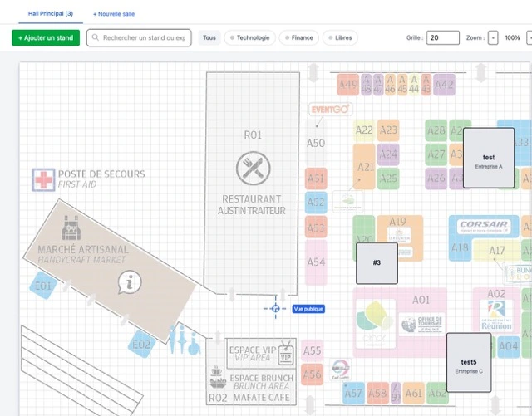Screen dimensions: 532x416
Task: Click the EventGo logo
Action: [x=331, y=110]
